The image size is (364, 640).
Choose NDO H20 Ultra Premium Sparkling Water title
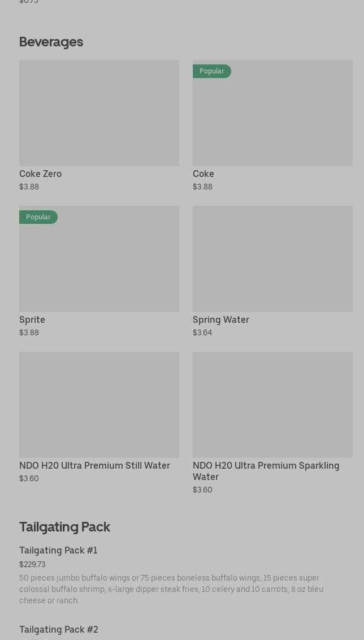pyautogui.click(x=266, y=471)
